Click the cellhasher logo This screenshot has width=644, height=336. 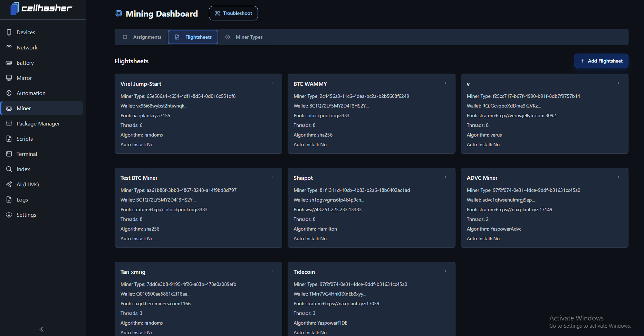41,8
